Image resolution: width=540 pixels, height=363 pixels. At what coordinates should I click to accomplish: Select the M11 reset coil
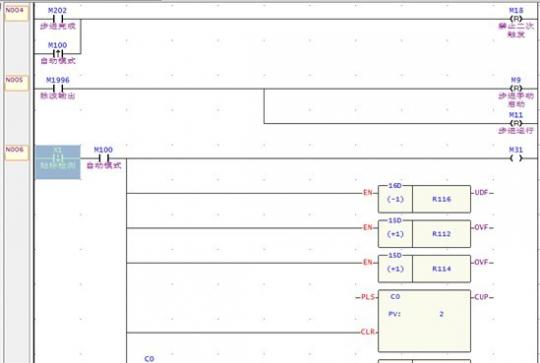click(516, 123)
